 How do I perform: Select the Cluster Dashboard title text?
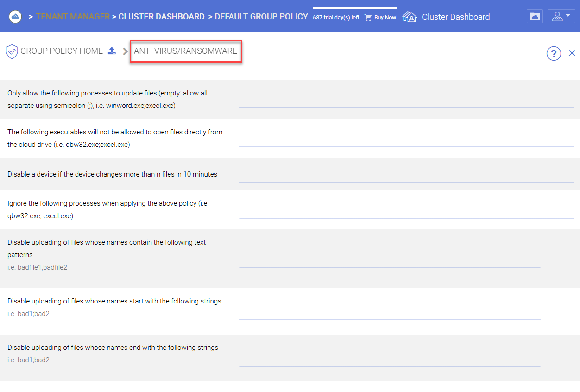(x=456, y=17)
